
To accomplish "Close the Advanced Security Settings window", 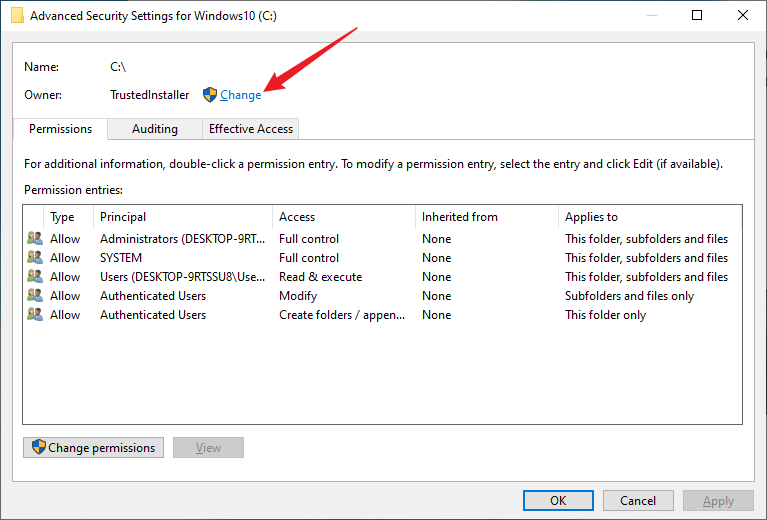I will (x=743, y=15).
